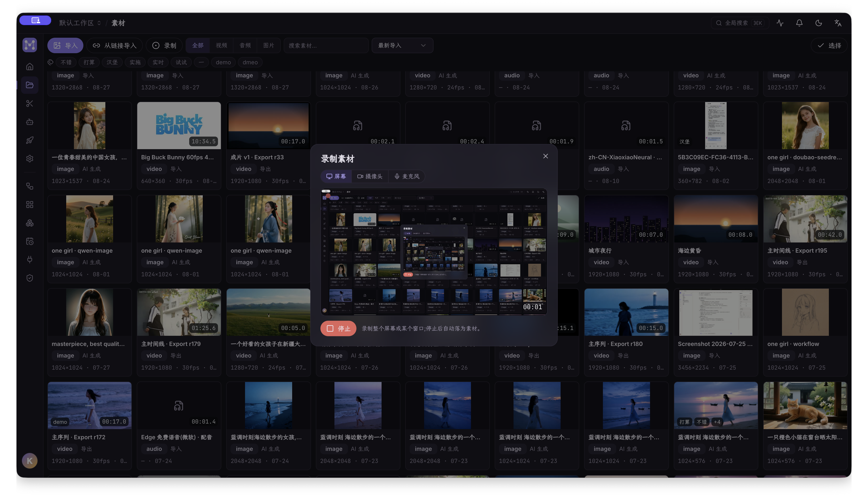Toggle the 不错 tag filter
Image resolution: width=868 pixels, height=498 pixels.
66,62
